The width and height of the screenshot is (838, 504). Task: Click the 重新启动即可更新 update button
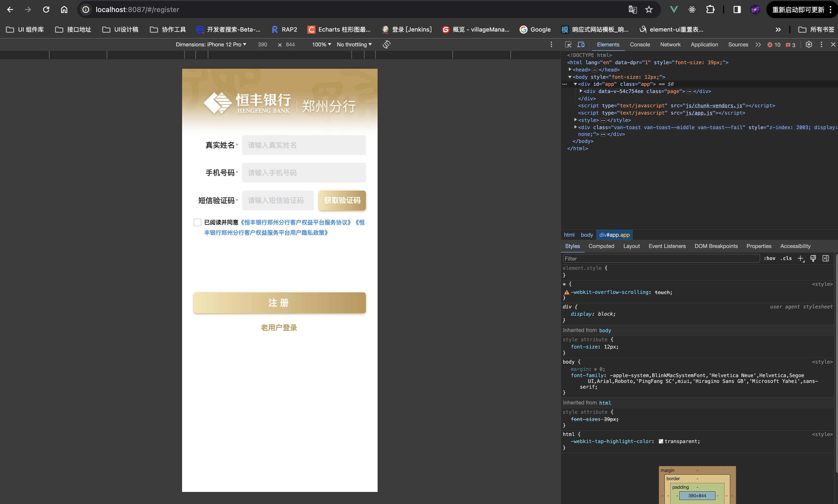[x=798, y=10]
